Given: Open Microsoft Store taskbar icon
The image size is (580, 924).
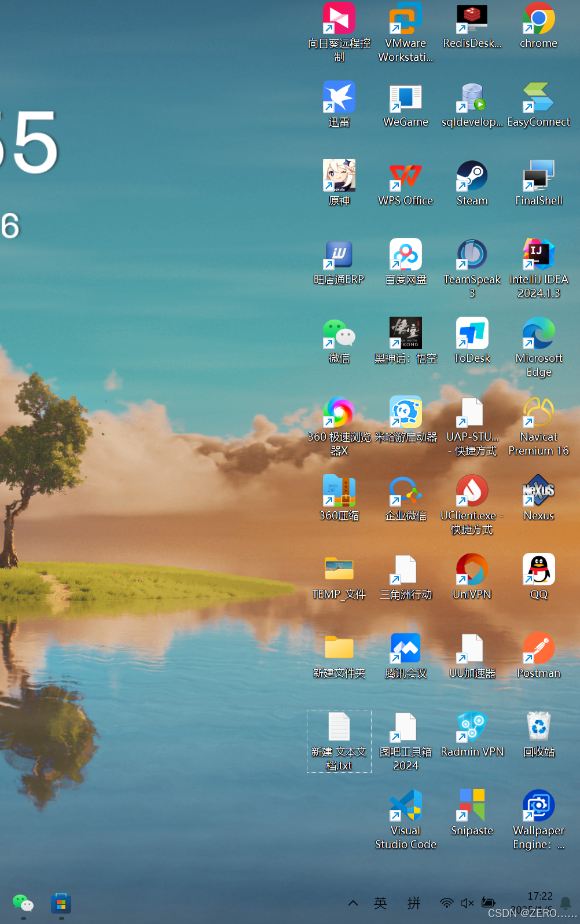Looking at the screenshot, I should coord(61,903).
